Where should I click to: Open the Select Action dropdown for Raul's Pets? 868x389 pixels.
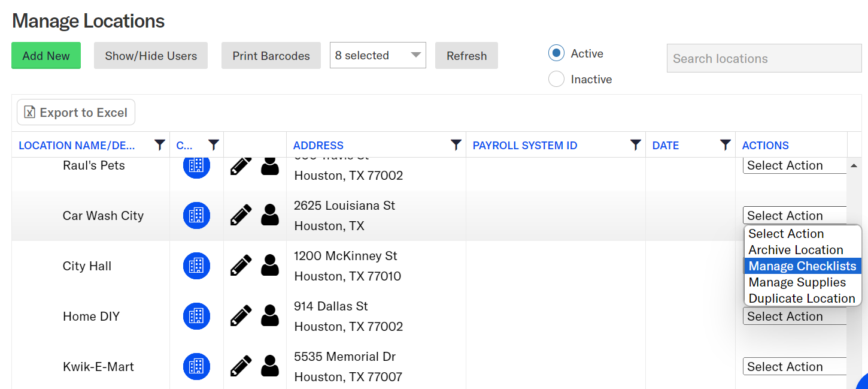(x=794, y=165)
